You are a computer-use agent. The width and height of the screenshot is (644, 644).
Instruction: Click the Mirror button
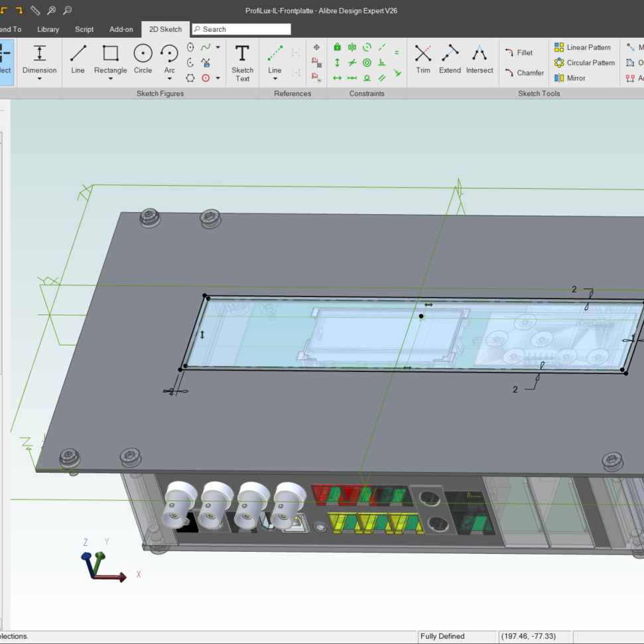coord(570,78)
